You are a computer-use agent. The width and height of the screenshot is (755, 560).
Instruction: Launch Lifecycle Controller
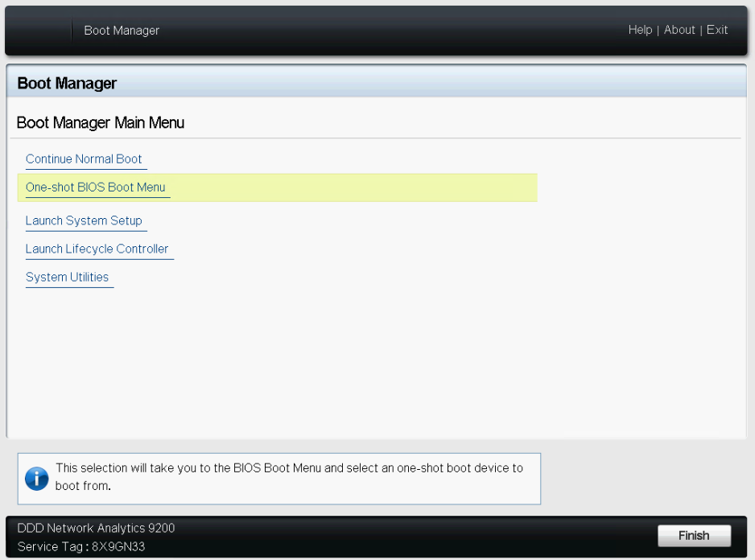(97, 249)
